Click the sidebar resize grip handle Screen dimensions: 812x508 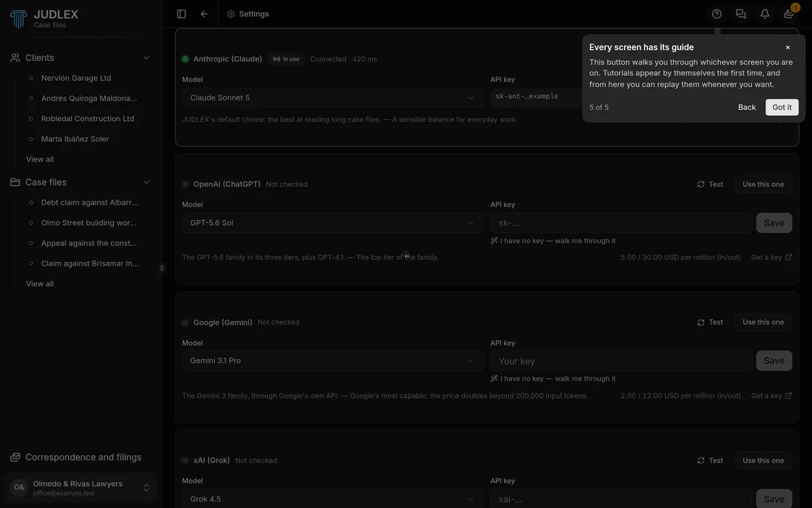pyautogui.click(x=162, y=268)
